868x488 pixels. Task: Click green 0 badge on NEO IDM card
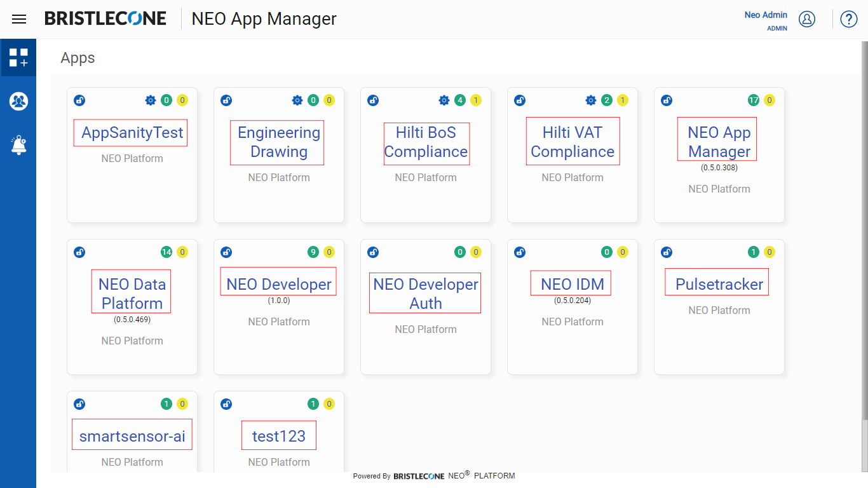[x=607, y=252]
